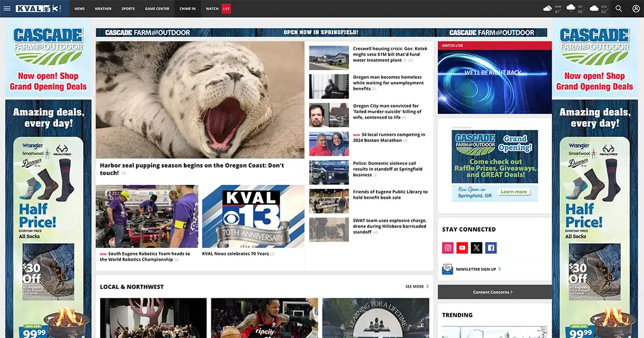Expand the Newsletter Sign Up chevron
Screen dimensions: 644x338
[x=499, y=269]
